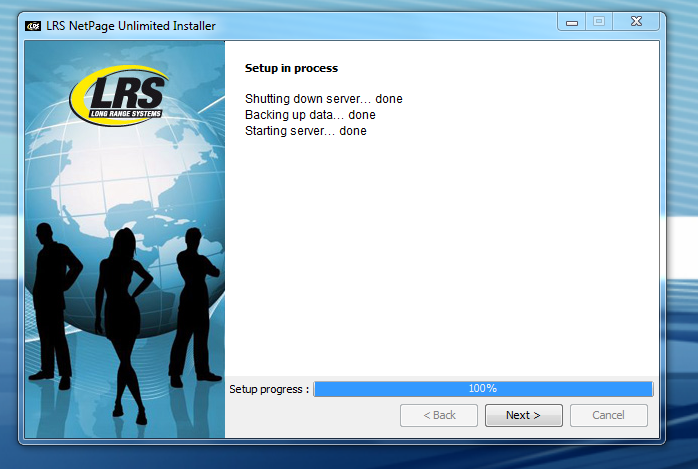Click the 100% setup progress bar
Image resolution: width=698 pixels, height=469 pixels.
(x=483, y=389)
